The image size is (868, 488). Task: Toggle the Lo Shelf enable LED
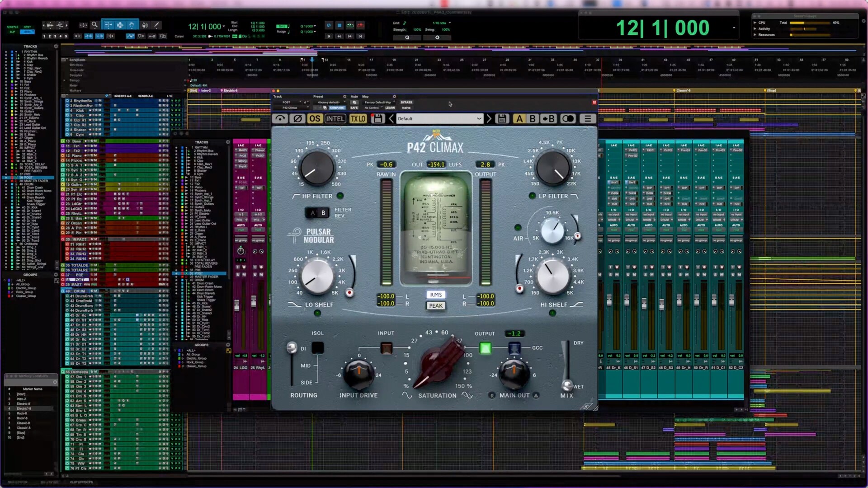[317, 313]
